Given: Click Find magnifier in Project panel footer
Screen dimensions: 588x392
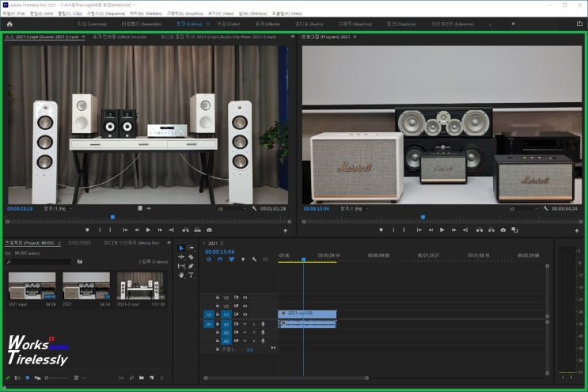Looking at the screenshot, I should tap(131, 378).
